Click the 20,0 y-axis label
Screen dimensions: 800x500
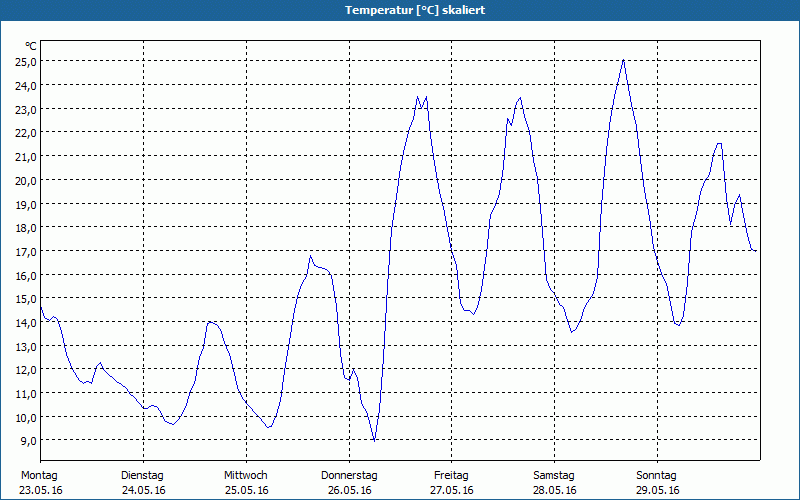pyautogui.click(x=26, y=180)
